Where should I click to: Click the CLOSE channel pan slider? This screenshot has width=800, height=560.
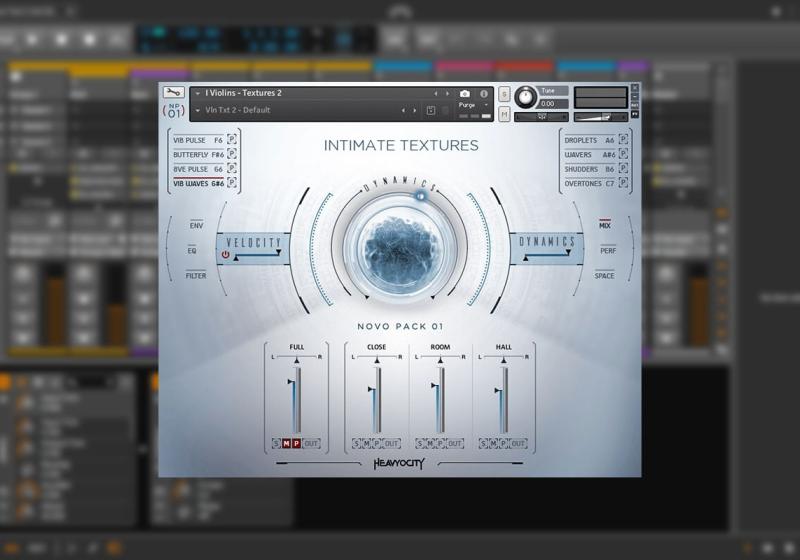click(x=377, y=359)
